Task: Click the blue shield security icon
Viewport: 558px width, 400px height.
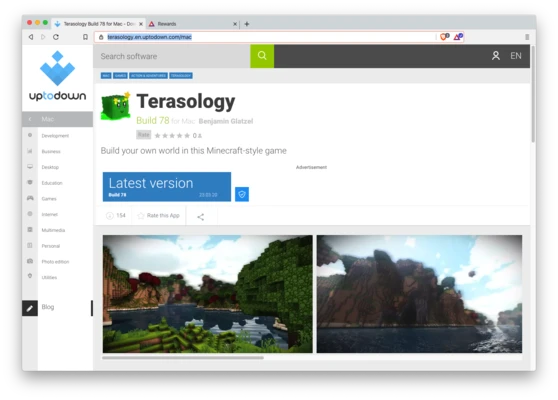Action: pos(242,194)
